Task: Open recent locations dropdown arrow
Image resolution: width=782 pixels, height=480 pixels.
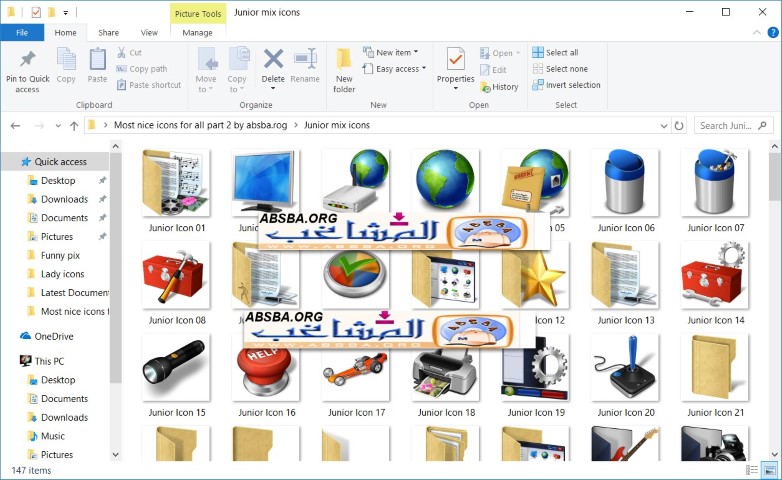Action: coord(58,126)
